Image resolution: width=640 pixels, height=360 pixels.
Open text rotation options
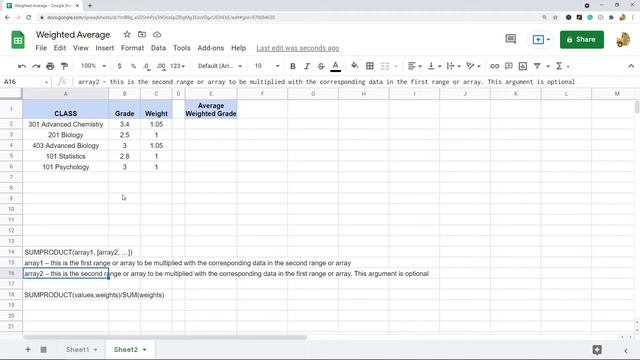coord(473,66)
